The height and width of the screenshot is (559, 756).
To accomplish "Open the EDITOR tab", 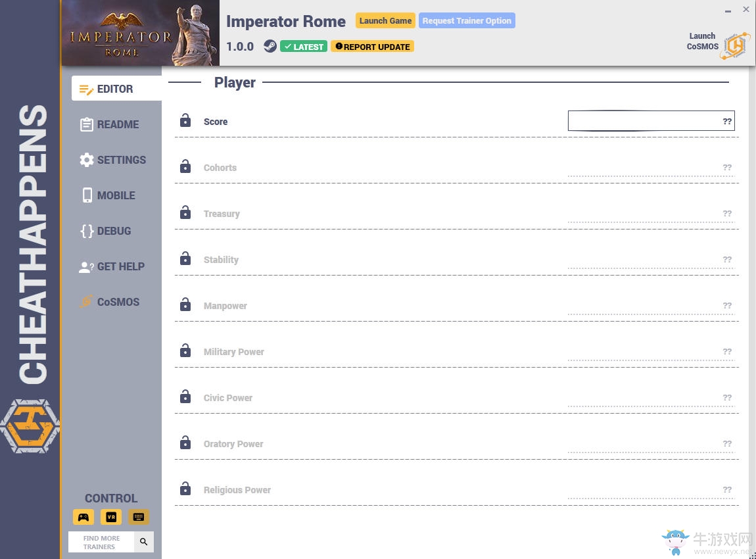I will point(116,89).
